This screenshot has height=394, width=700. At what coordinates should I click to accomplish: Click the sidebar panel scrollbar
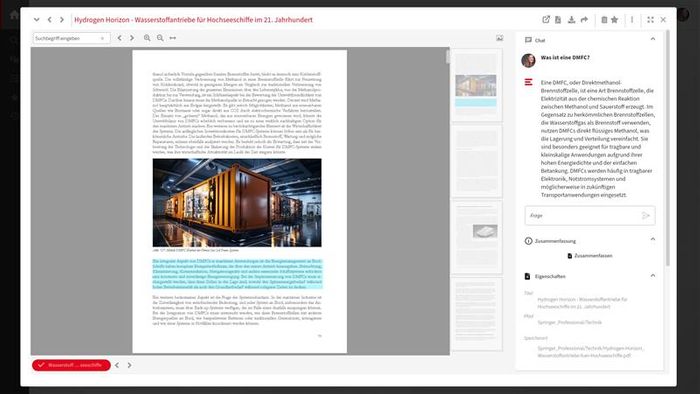coord(668,147)
